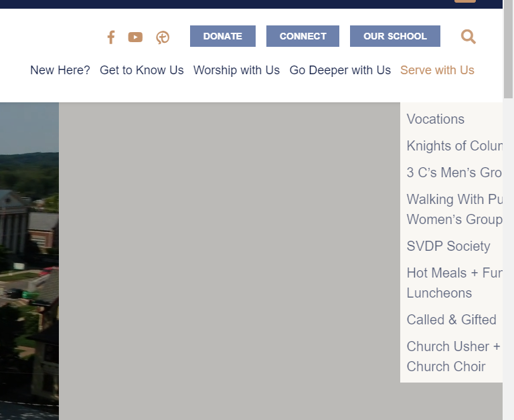514x420 pixels.
Task: Choose Vocations from the submenu
Action: tap(436, 119)
